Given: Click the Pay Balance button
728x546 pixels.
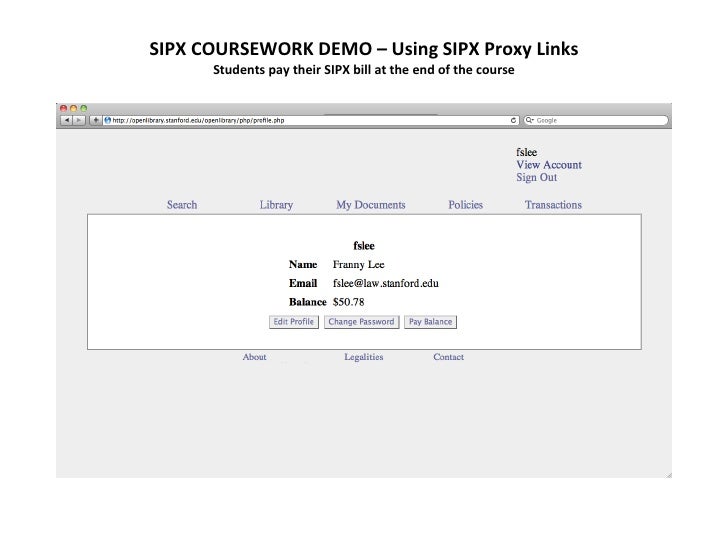Looking at the screenshot, I should (430, 322).
